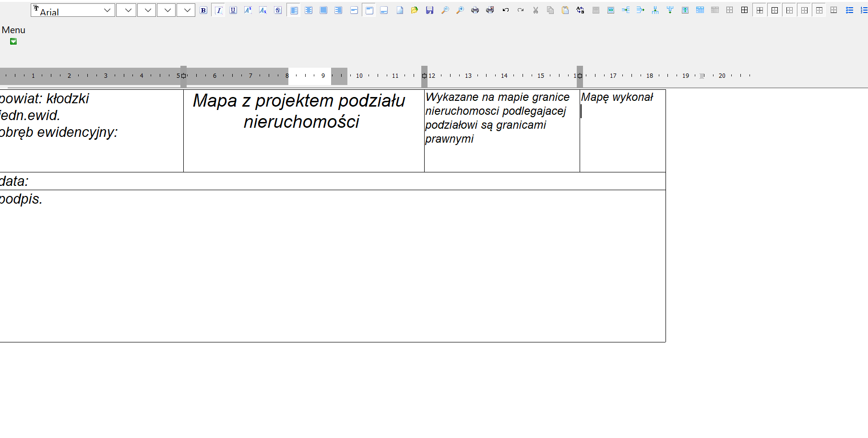Open find and replace (A→B icon)
The height and width of the screenshot is (438, 868).
pyautogui.click(x=580, y=10)
